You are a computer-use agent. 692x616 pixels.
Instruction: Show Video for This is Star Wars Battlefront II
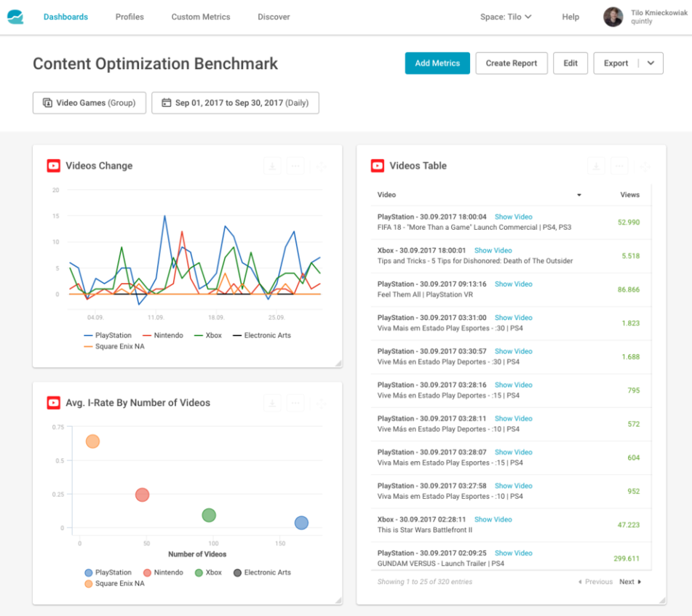[493, 519]
